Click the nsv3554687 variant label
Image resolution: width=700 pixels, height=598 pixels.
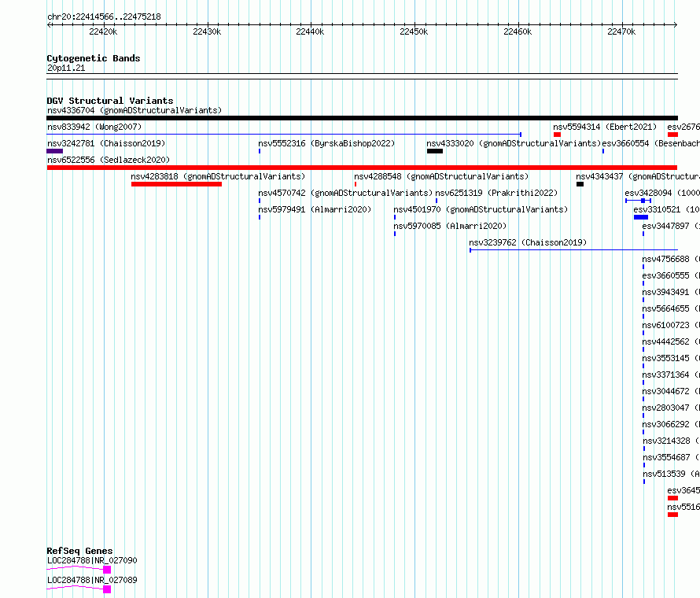click(x=672, y=457)
